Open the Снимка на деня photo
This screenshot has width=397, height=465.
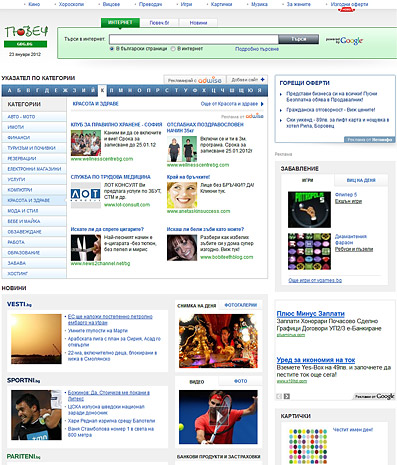(218, 341)
